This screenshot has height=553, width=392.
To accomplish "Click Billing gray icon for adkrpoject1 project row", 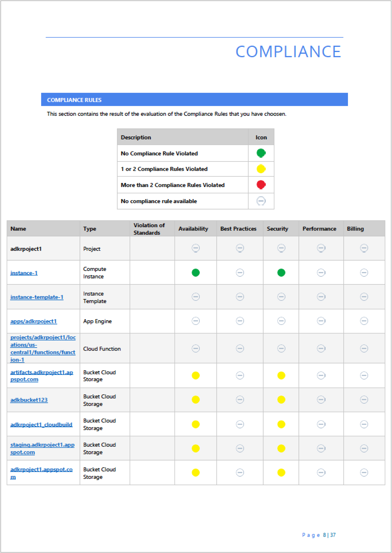I will (364, 248).
